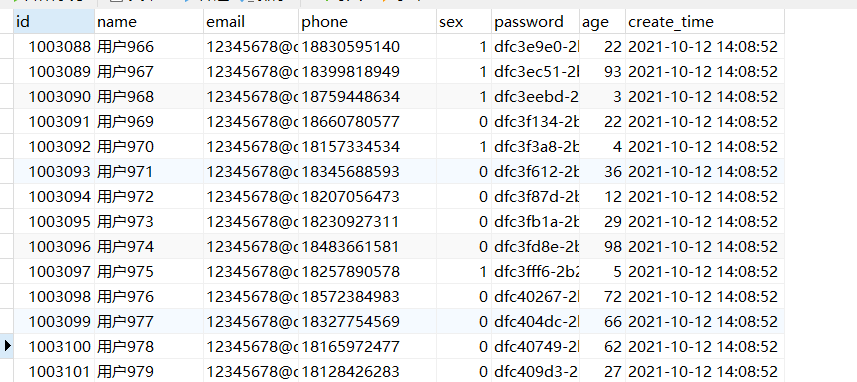Click the phone column header

[367, 22]
